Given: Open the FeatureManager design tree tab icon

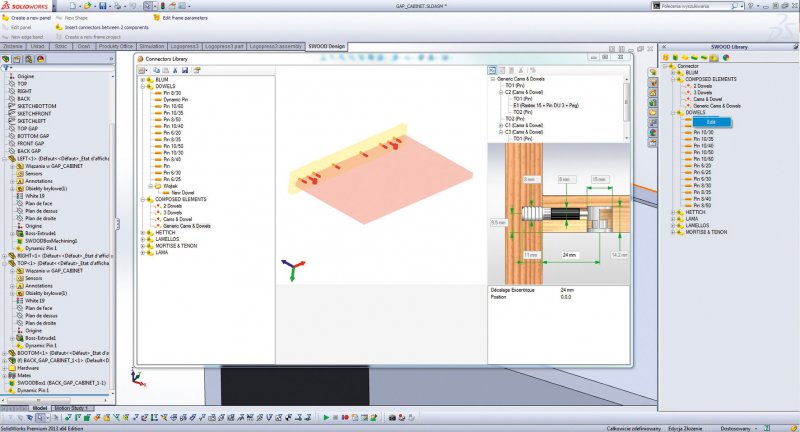Looking at the screenshot, I should tap(8, 58).
